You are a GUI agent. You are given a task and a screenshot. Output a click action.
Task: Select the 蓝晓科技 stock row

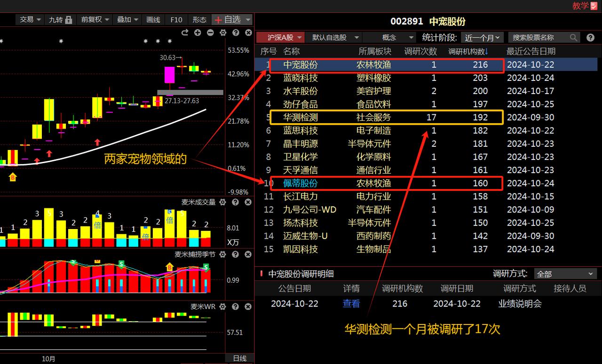point(426,78)
